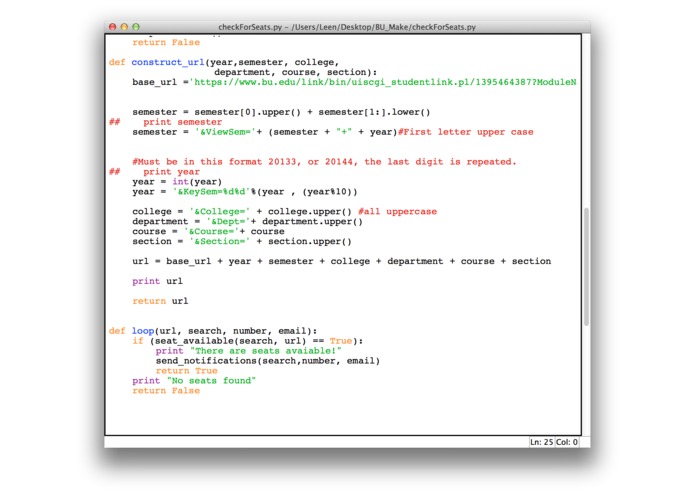Viewport: 695px width, 494px height.
Task: Click the '&College=' string
Action: 220,212
